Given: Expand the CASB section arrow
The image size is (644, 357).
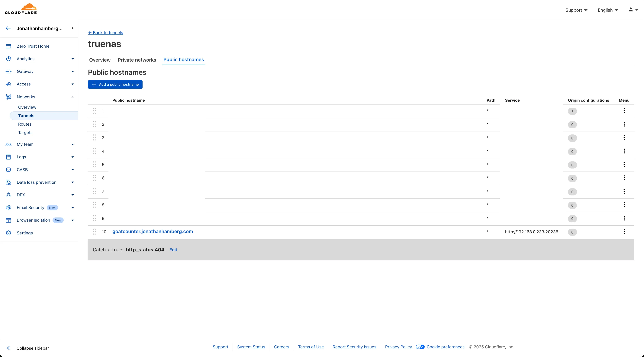Looking at the screenshot, I should coord(73,170).
